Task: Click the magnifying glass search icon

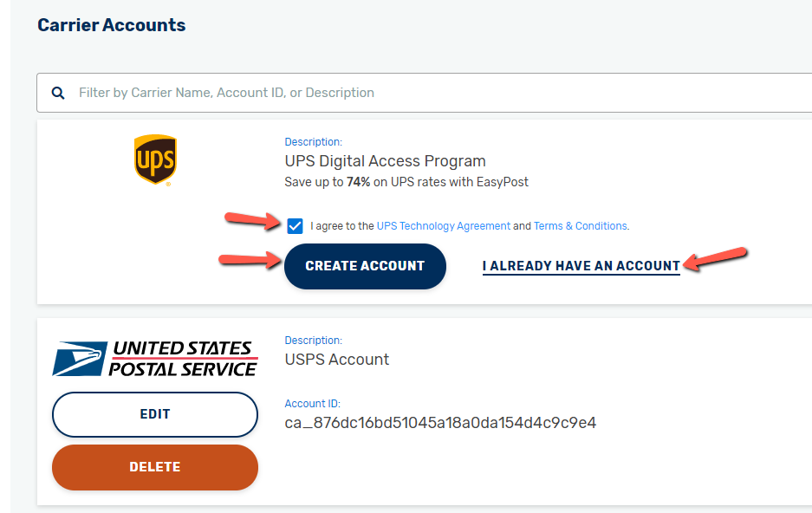Action: point(58,94)
